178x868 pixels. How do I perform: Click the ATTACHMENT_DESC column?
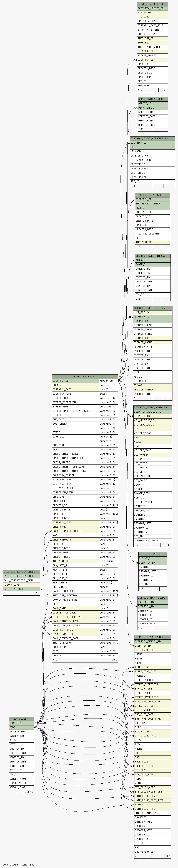tap(152, 160)
